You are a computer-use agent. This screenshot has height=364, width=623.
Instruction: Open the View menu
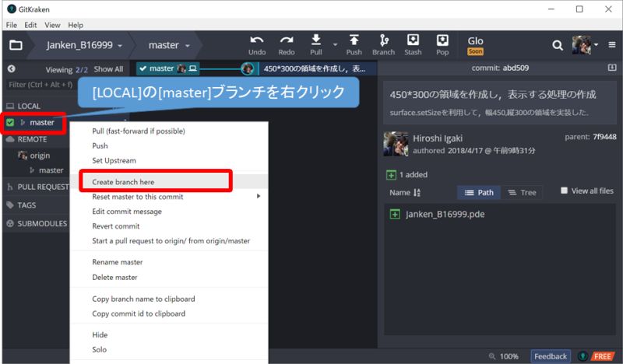[52, 25]
